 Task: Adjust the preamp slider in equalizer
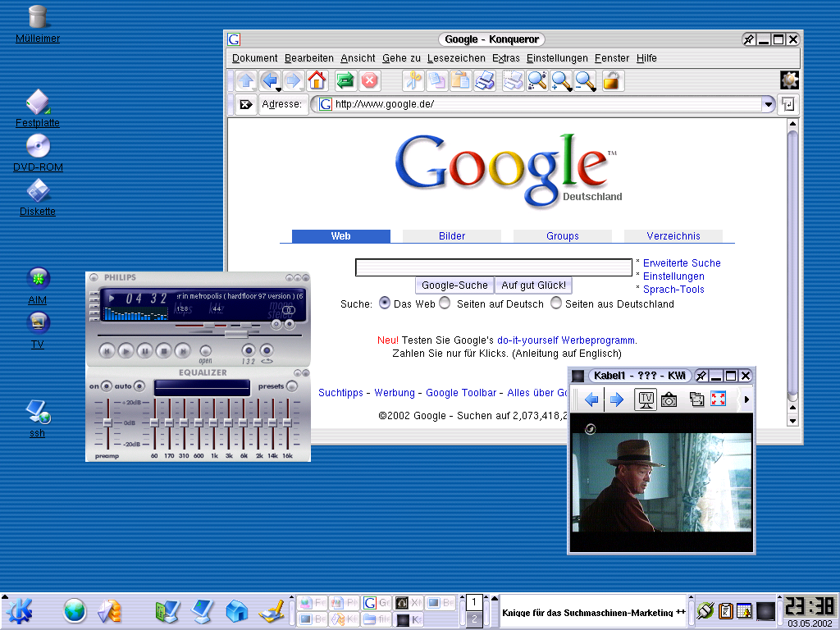pos(107,422)
